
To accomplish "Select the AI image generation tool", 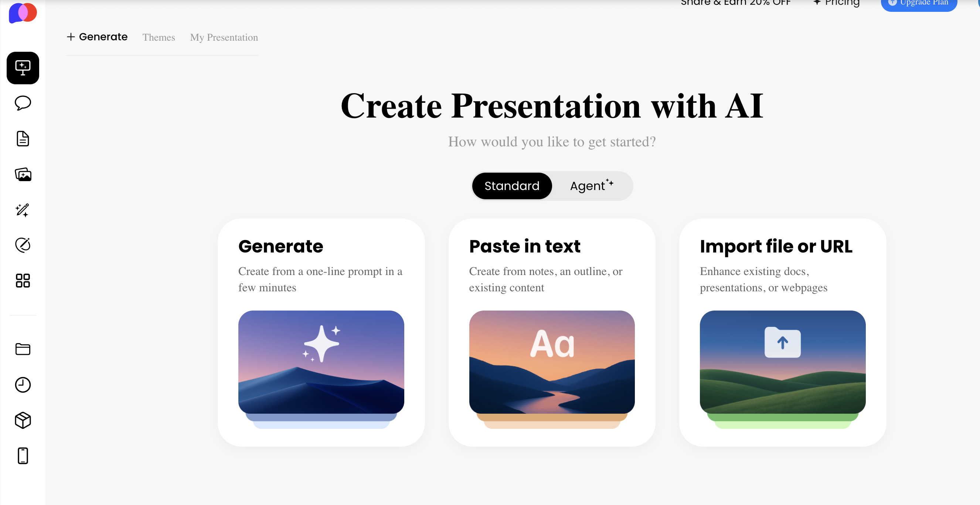I will tap(23, 174).
